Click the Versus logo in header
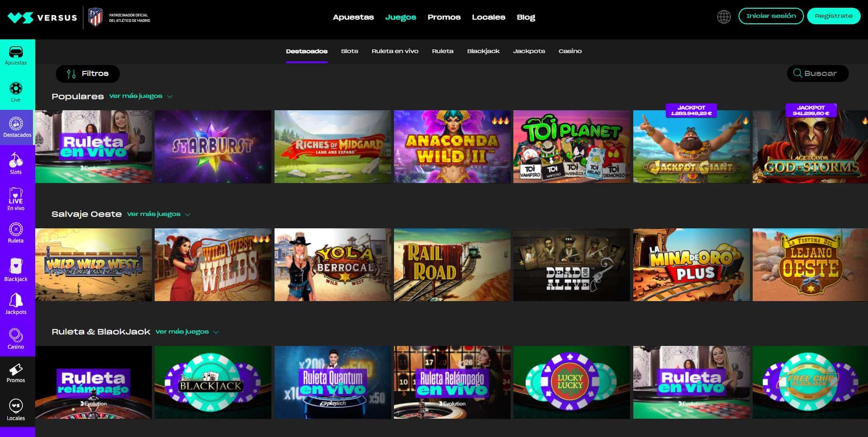 click(43, 18)
